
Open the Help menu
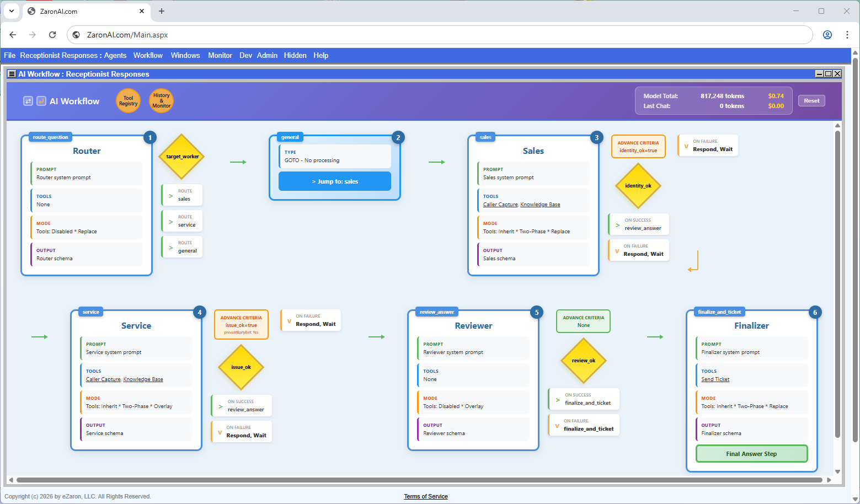pyautogui.click(x=321, y=55)
